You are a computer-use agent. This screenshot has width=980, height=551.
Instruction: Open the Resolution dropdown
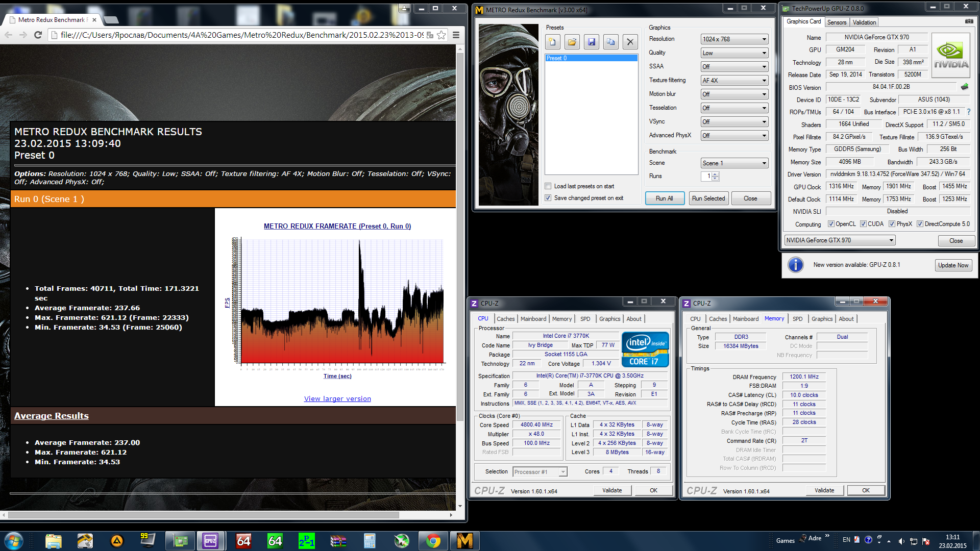[x=734, y=39]
